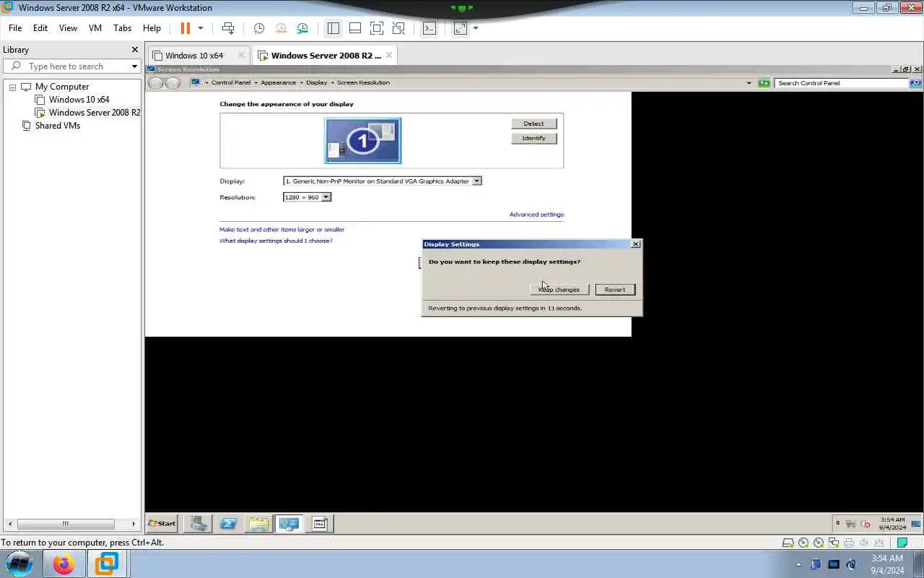Click the stretch guest display icon
The width and height of the screenshot is (924, 578).
(x=461, y=28)
